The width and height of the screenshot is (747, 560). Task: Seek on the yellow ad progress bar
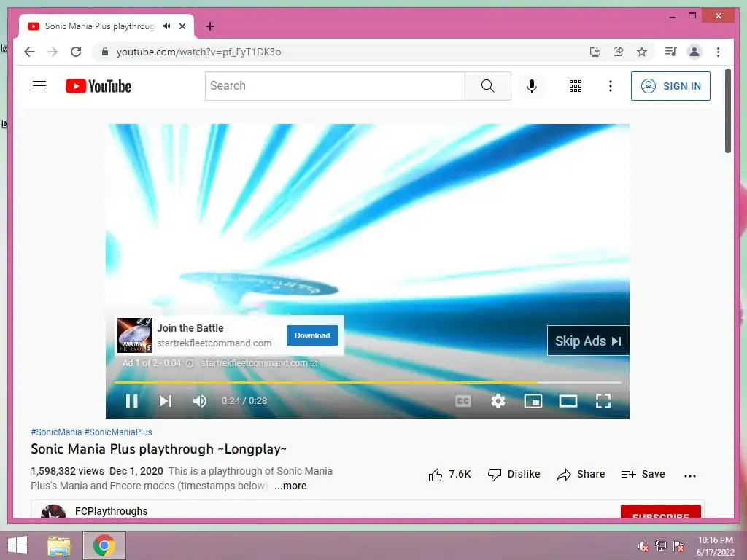tap(368, 382)
